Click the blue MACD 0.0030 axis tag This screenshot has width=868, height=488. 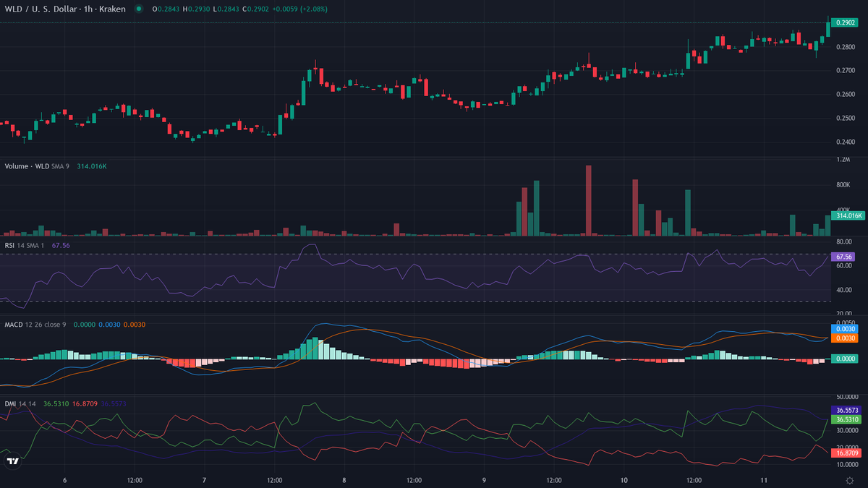(845, 329)
